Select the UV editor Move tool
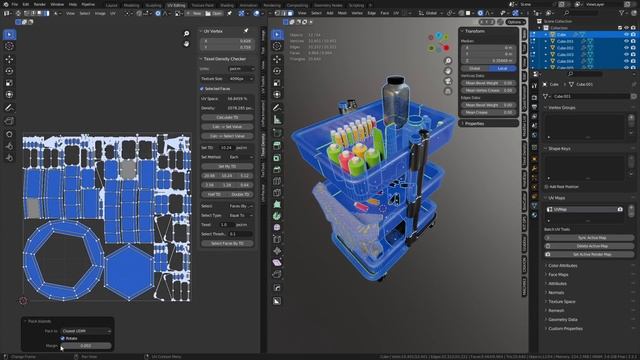 click(9, 60)
